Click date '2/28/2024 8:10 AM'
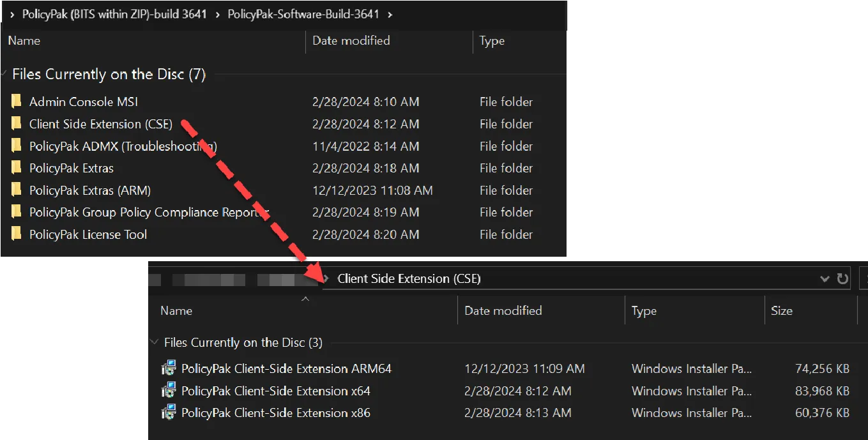This screenshot has width=868, height=440. pyautogui.click(x=366, y=102)
